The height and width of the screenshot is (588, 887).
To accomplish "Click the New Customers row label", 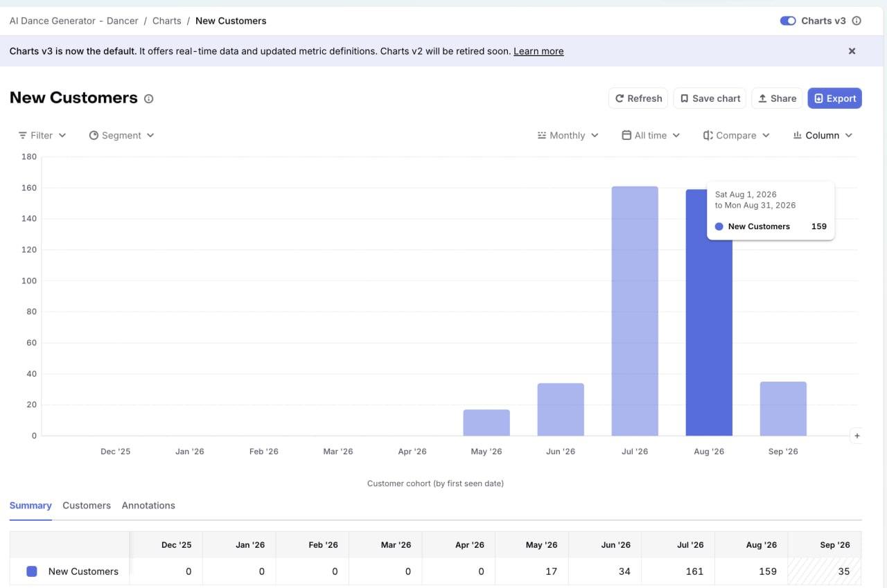I will (x=83, y=571).
